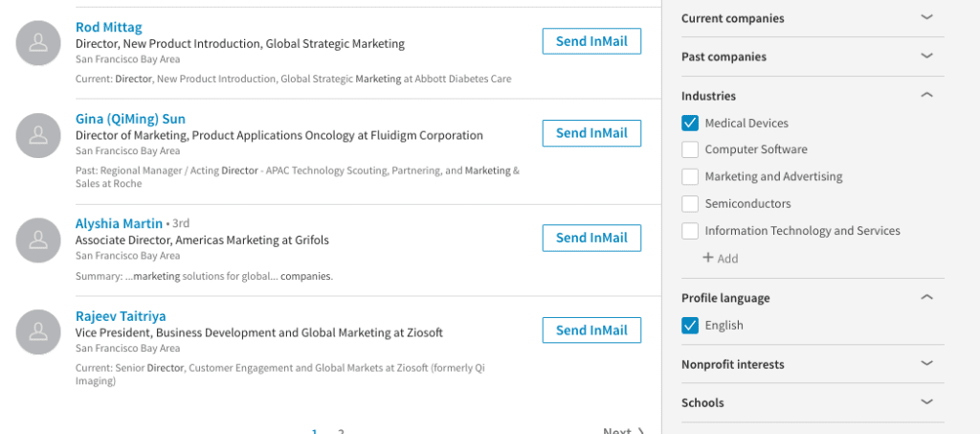Expand the Past companies section
980x434 pixels.
(x=925, y=57)
